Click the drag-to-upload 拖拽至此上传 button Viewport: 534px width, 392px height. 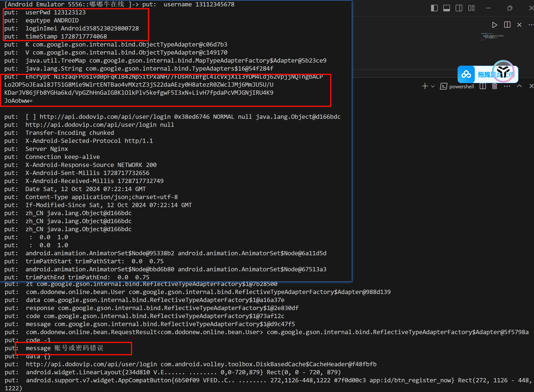[x=485, y=75]
